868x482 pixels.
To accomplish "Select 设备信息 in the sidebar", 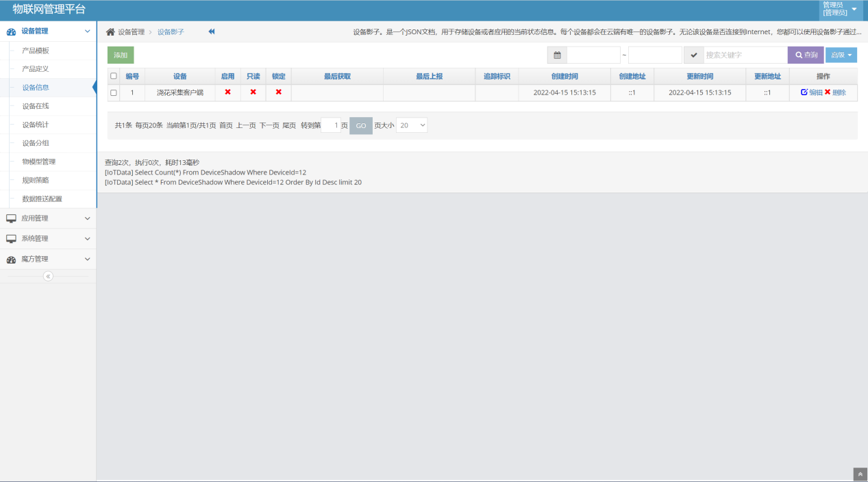I will coord(36,88).
